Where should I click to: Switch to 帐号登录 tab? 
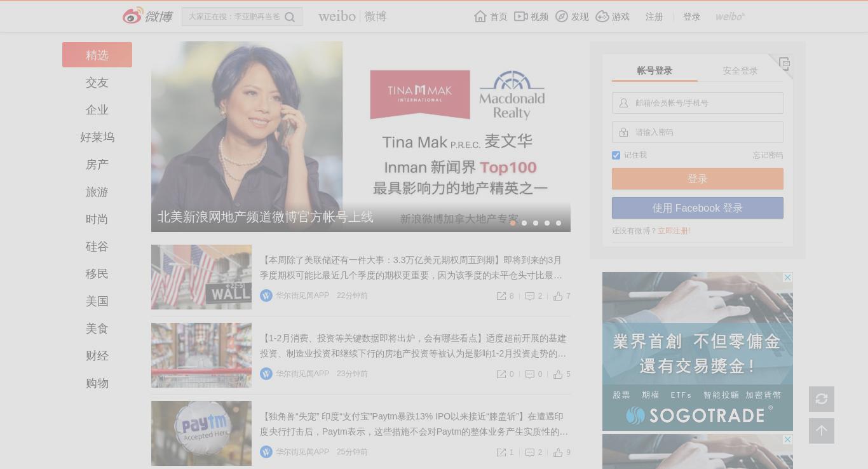(654, 71)
